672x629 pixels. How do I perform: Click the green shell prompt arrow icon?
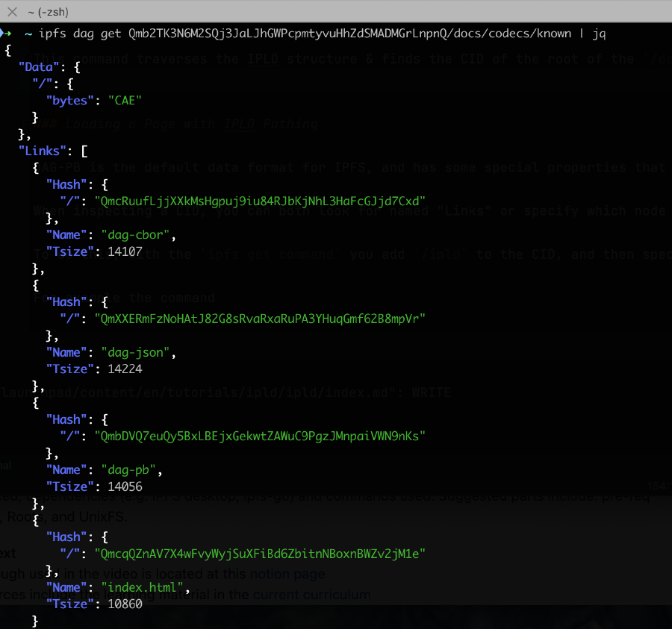[x=6, y=33]
